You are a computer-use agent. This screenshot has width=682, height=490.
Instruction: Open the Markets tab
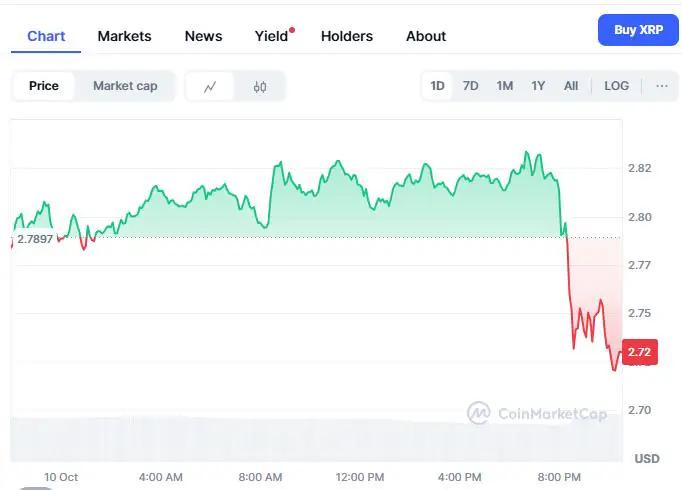pos(124,36)
